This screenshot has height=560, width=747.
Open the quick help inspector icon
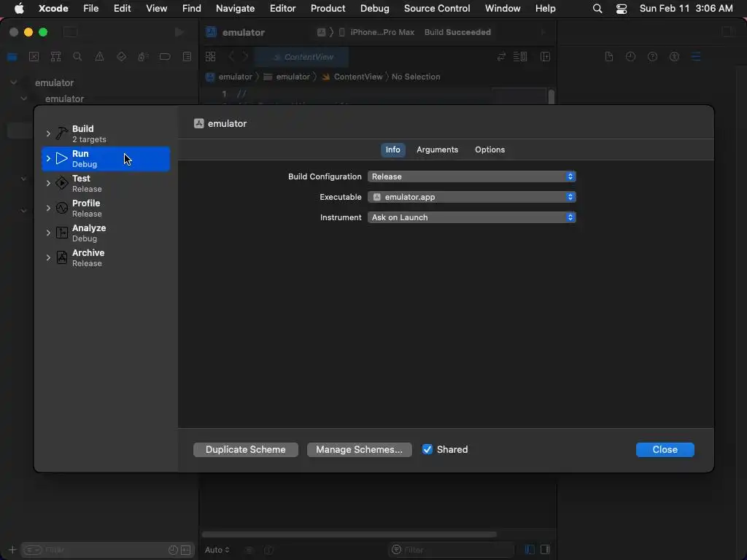(652, 57)
